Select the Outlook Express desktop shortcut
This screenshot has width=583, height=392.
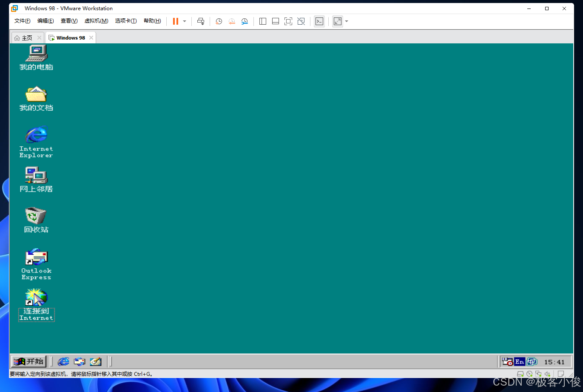pyautogui.click(x=36, y=264)
